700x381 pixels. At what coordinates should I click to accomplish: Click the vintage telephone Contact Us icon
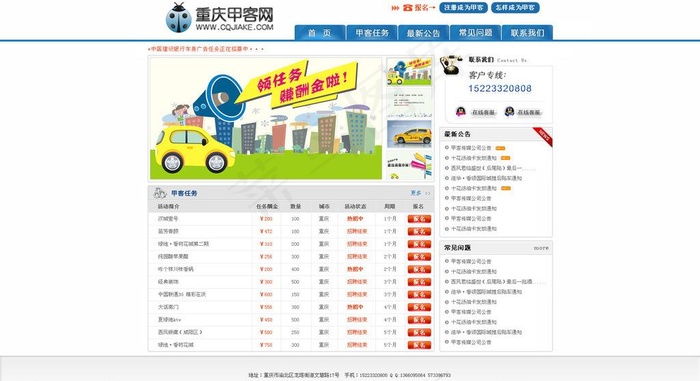pyautogui.click(x=451, y=64)
